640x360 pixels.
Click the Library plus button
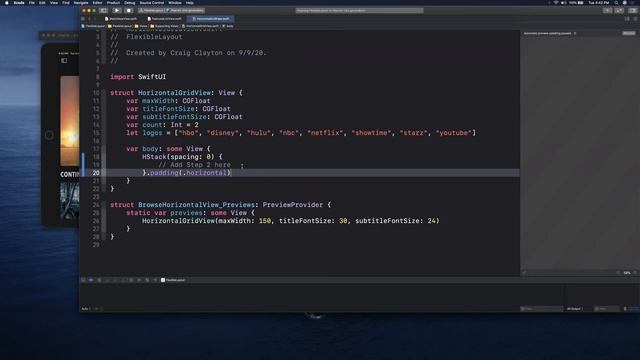(x=607, y=10)
